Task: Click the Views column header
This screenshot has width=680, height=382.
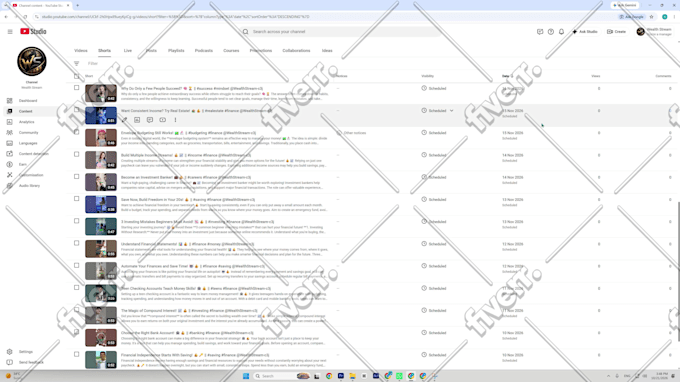Action: coord(595,76)
